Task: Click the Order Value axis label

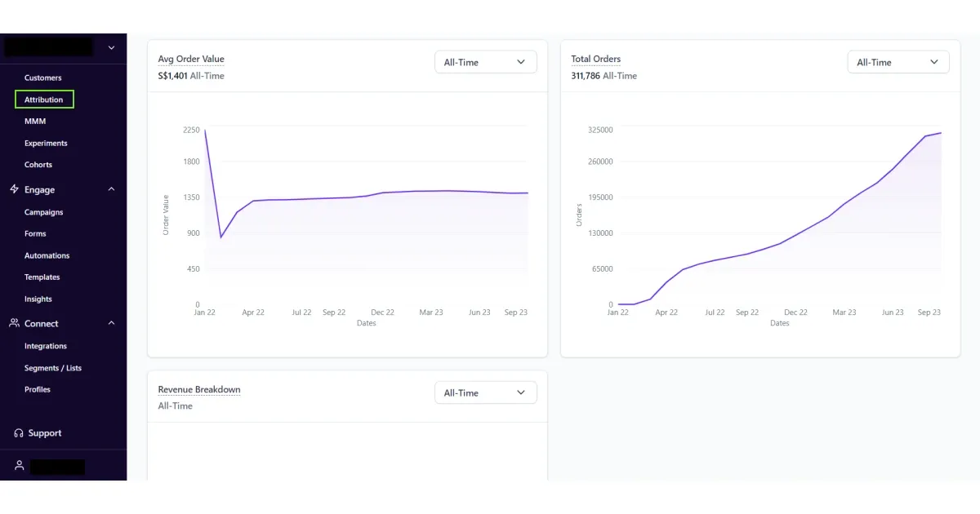Action: 166,215
